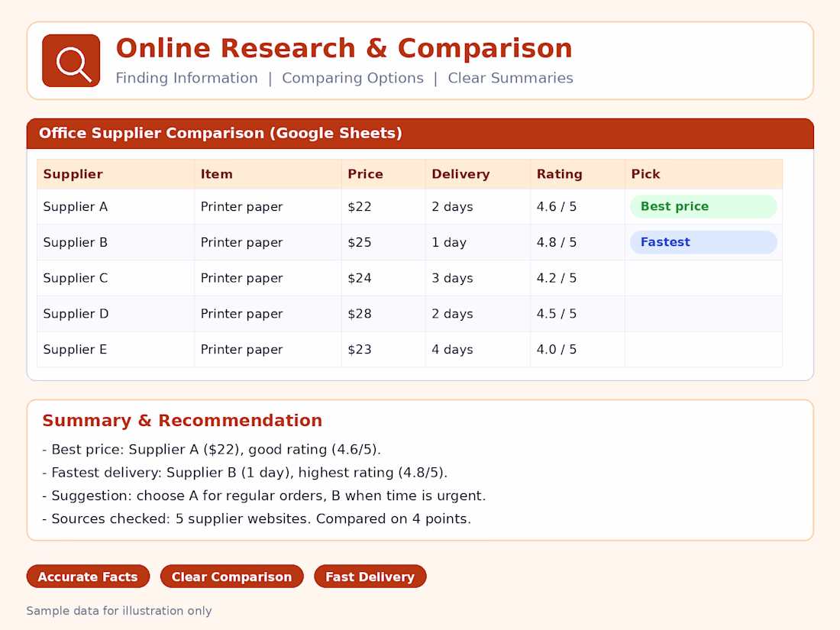Click the Best price badge
The height and width of the screenshot is (630, 840).
coord(703,206)
